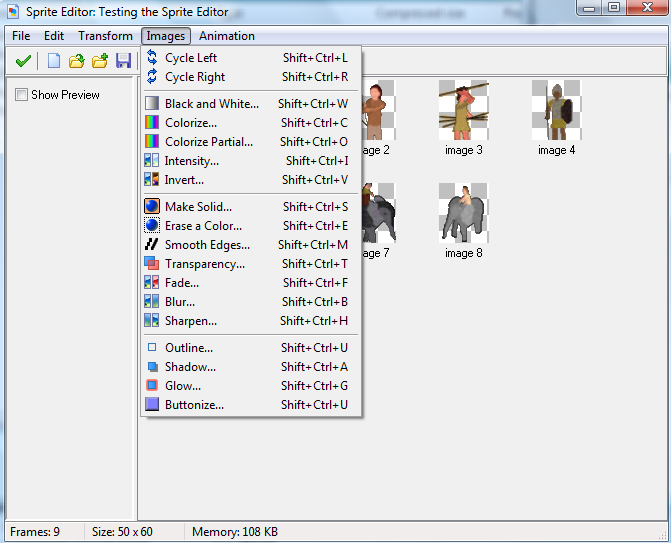Click the Shadow blue square icon
The width and height of the screenshot is (671, 543).
click(x=152, y=367)
